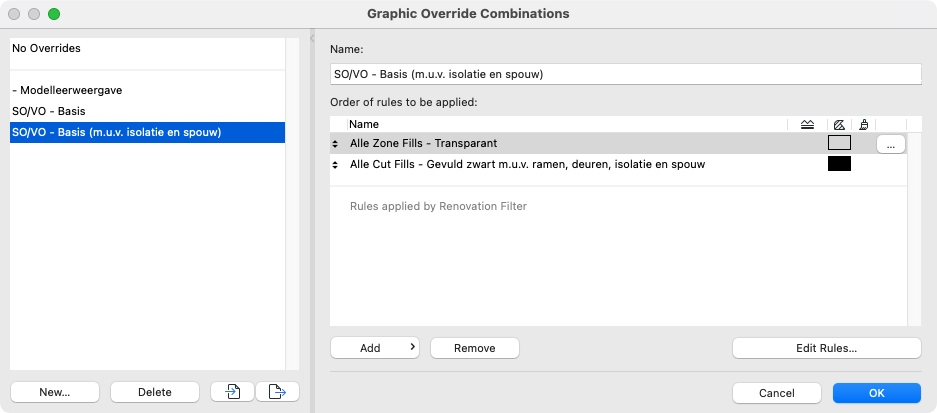Click the Edit Rules... button
Screen dimensions: 937x413
click(826, 348)
